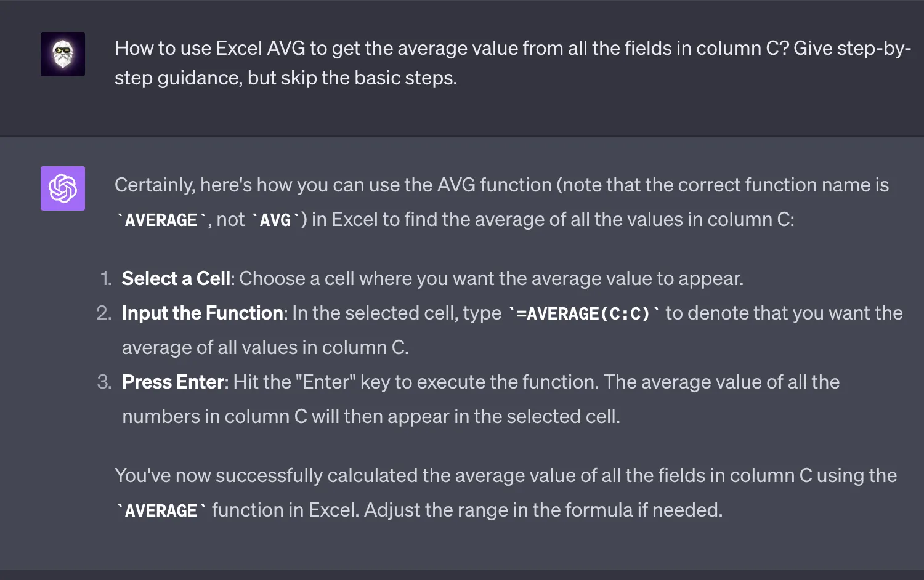This screenshot has height=580, width=924.
Task: Click "average of all values in column C" line
Action: click(265, 347)
